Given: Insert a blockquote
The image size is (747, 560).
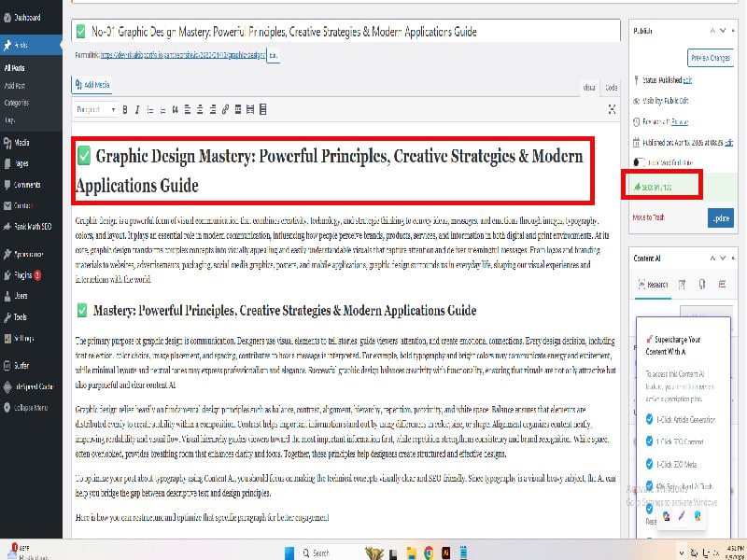Looking at the screenshot, I should [175, 110].
